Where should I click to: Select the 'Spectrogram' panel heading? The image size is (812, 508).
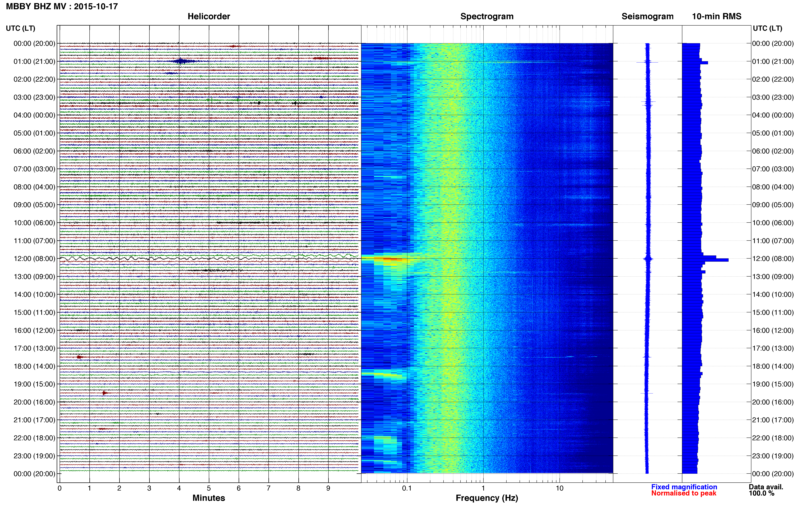click(x=487, y=16)
